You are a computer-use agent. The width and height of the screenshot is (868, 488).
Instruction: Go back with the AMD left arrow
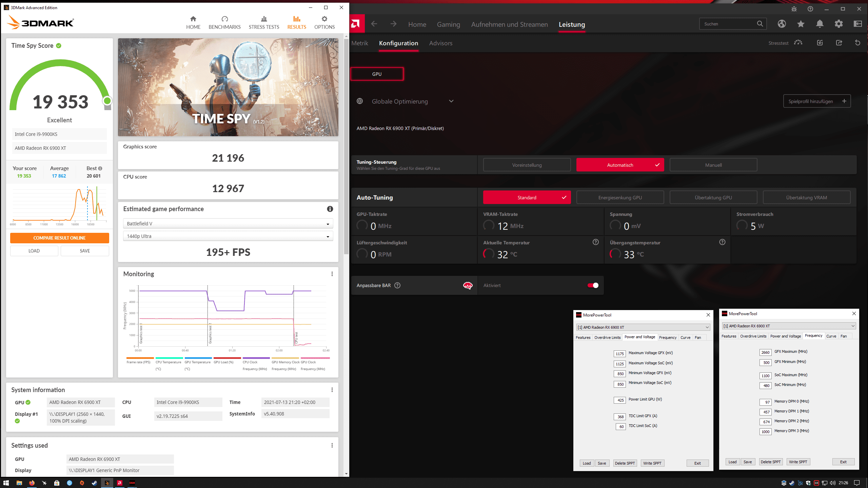374,24
